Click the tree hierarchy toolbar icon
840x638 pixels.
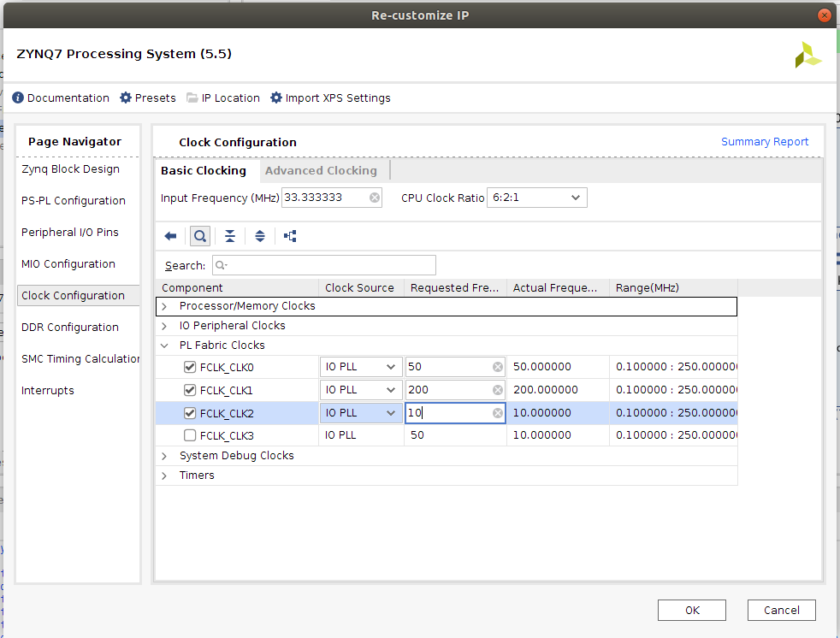[x=290, y=236]
